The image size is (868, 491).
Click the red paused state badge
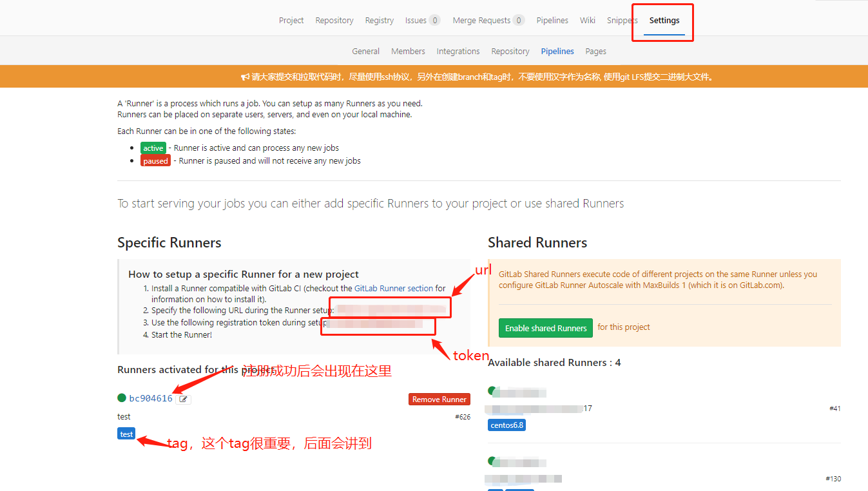click(155, 160)
